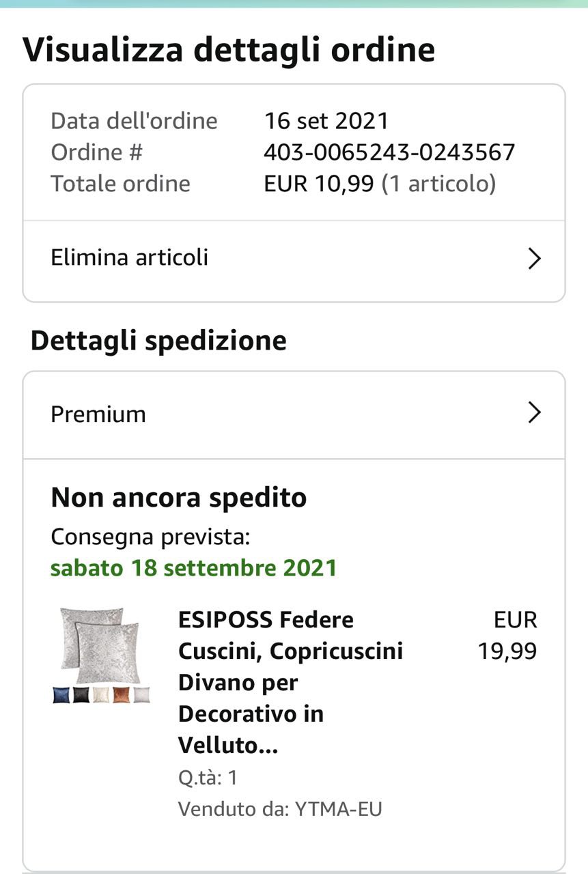Tap the seller name YTMA-EU
Image resolution: width=588 pixels, height=874 pixels.
(x=338, y=809)
